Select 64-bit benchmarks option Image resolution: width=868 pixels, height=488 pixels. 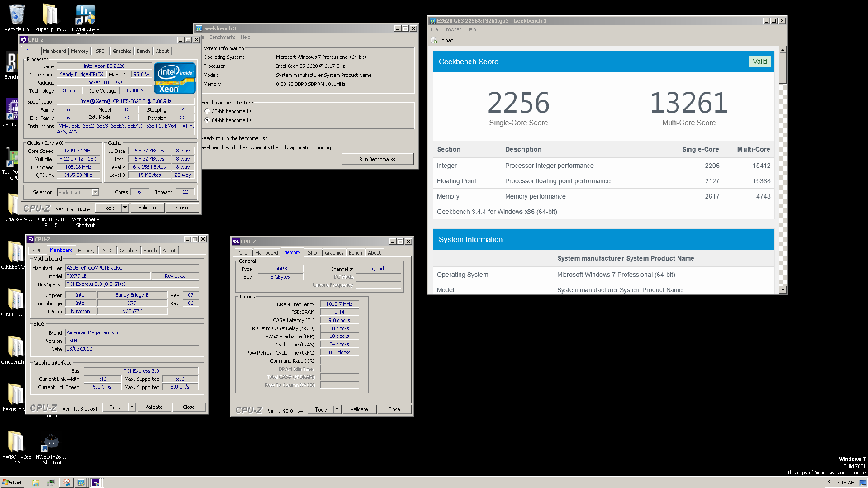click(x=207, y=120)
